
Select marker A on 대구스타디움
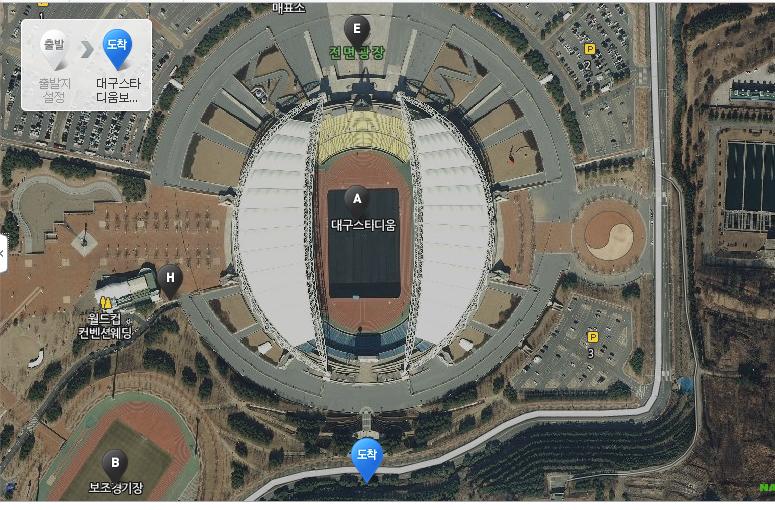click(x=356, y=201)
